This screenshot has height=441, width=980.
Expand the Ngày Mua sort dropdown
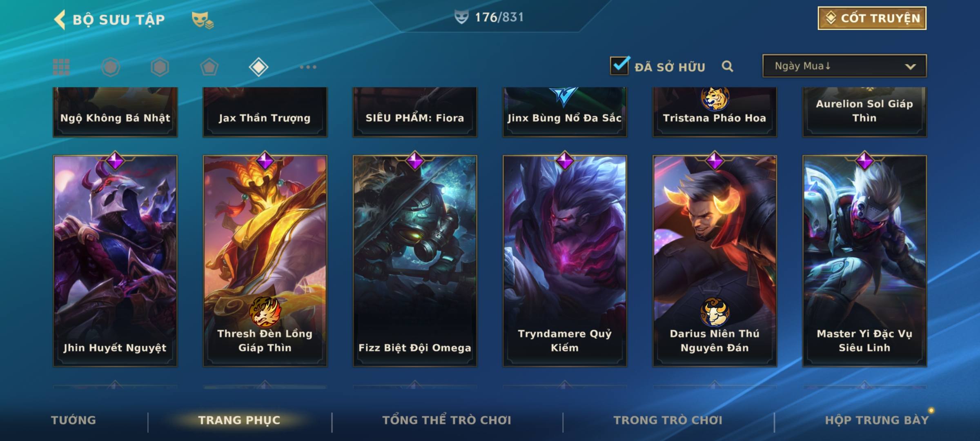click(x=844, y=66)
